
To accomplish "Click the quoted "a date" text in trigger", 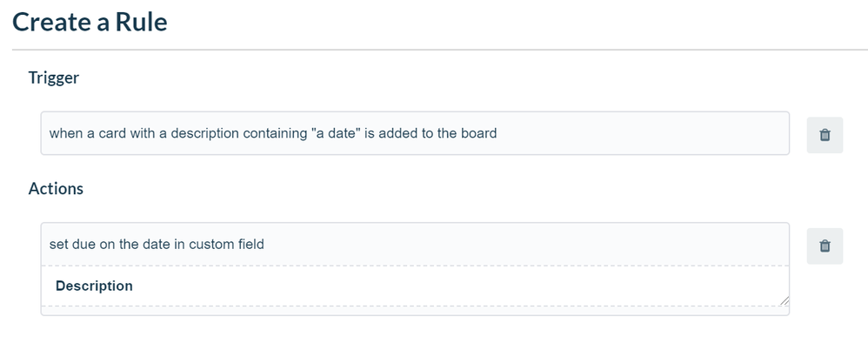I will tap(336, 133).
